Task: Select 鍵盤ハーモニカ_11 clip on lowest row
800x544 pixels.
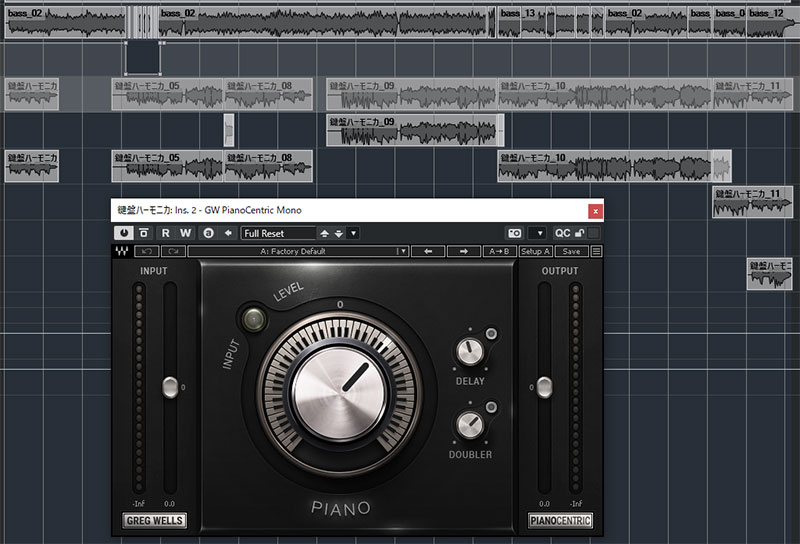Action: pos(753,202)
